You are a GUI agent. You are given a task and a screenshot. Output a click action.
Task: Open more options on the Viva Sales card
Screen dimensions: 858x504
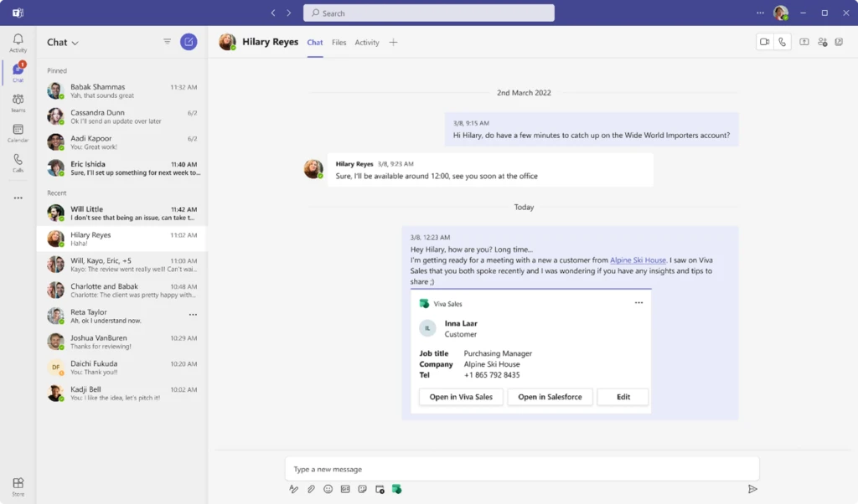(x=638, y=303)
